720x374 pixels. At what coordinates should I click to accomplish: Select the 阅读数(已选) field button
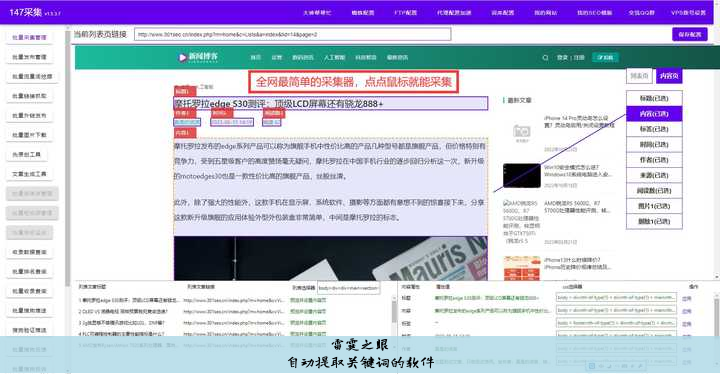(x=654, y=191)
